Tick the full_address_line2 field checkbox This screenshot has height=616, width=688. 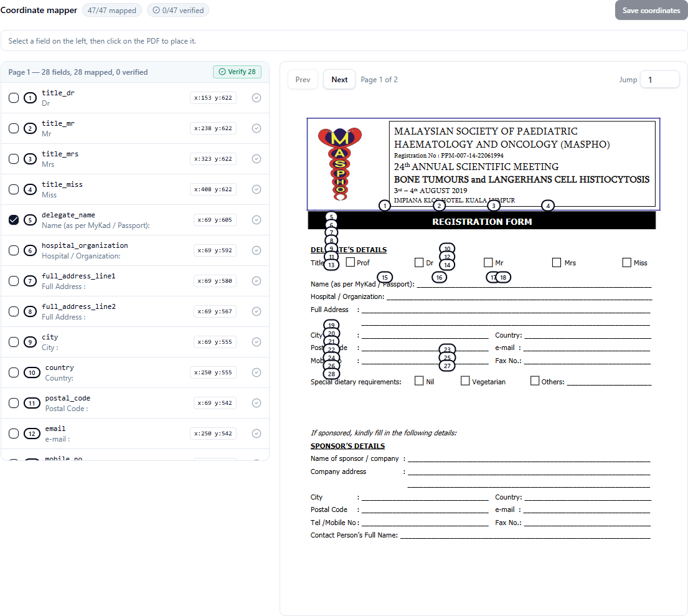pos(14,311)
